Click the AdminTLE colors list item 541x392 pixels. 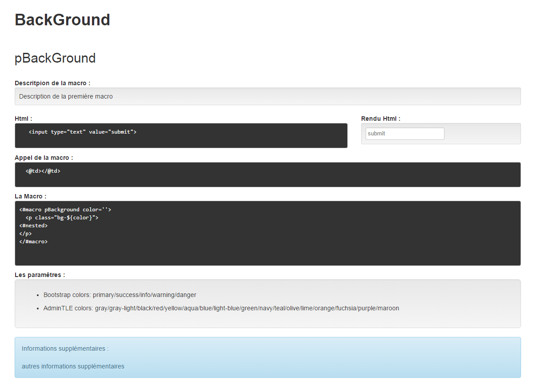221,308
